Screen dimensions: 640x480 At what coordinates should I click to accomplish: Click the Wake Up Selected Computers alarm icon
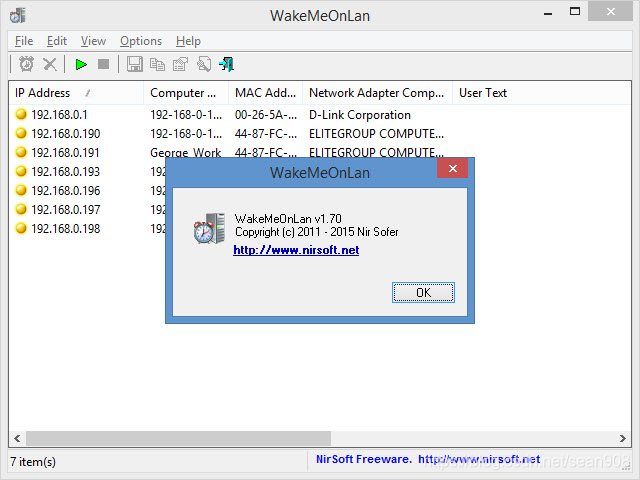click(x=27, y=64)
